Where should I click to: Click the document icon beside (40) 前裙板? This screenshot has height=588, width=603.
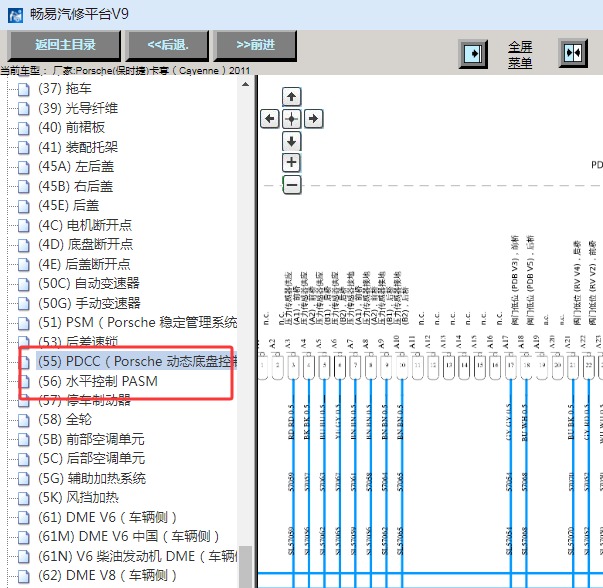point(24,128)
